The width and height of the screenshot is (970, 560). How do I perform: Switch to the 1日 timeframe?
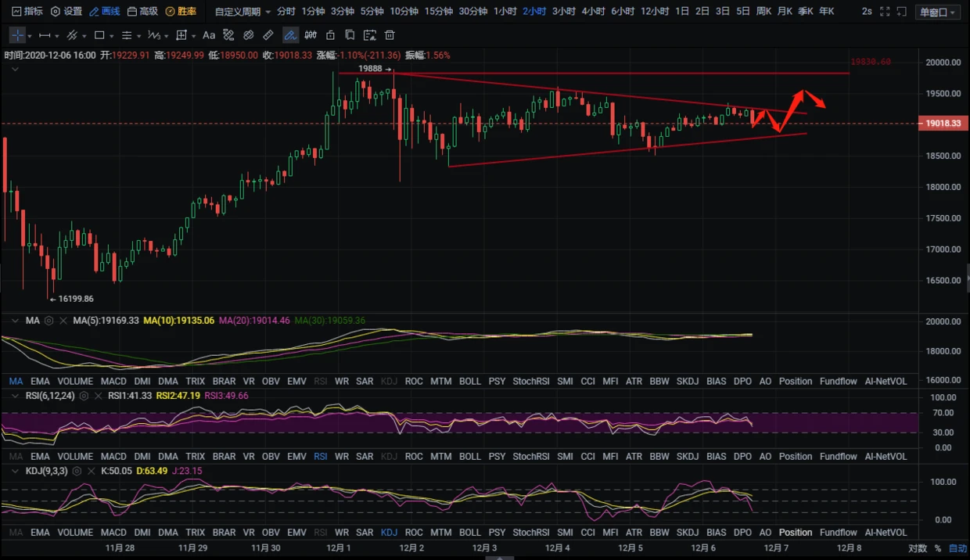682,12
